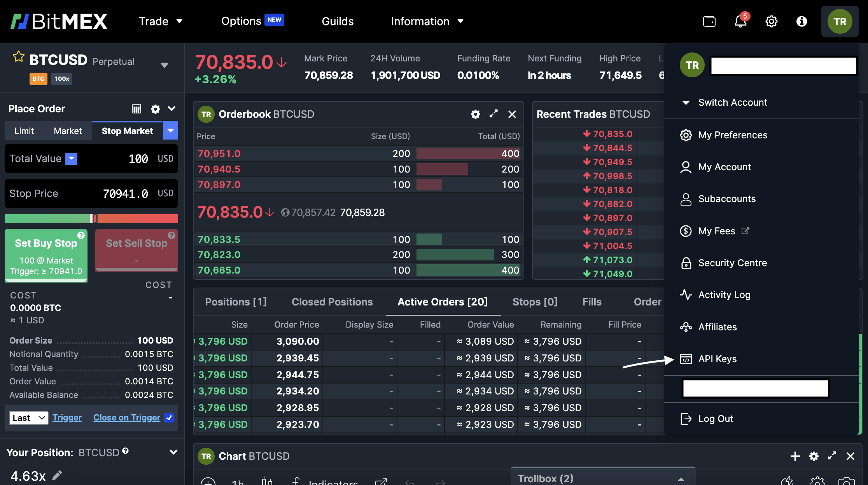Click recent trade 71,073.0

pos(612,260)
